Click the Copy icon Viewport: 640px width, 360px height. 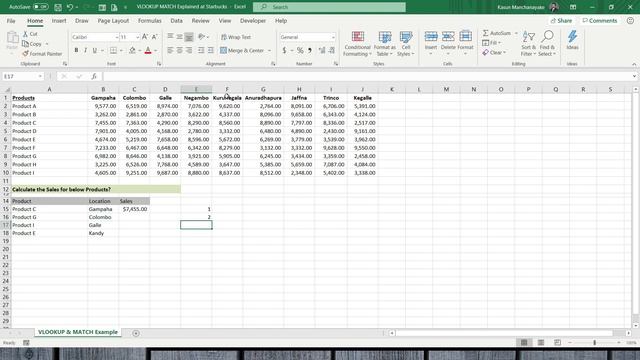25,44
